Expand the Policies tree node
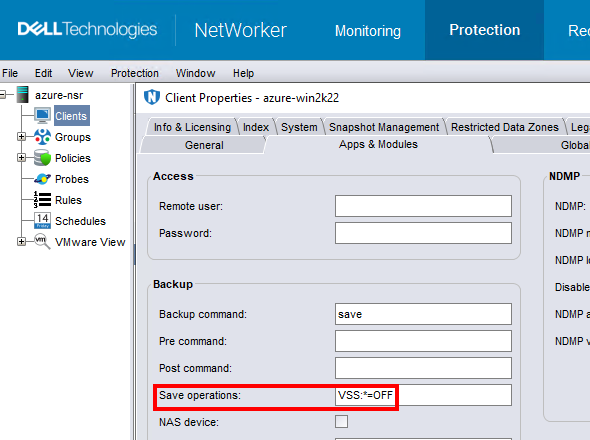The width and height of the screenshot is (590, 440). 21,157
